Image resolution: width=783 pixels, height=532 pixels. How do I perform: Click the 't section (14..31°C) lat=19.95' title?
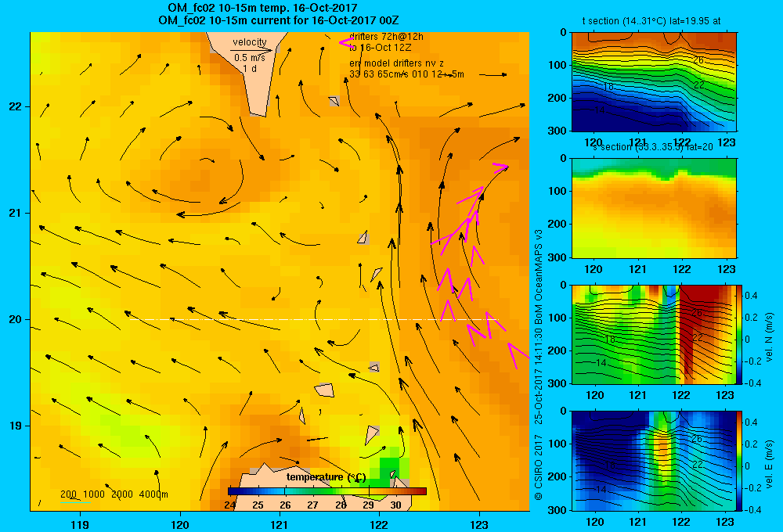[651, 21]
